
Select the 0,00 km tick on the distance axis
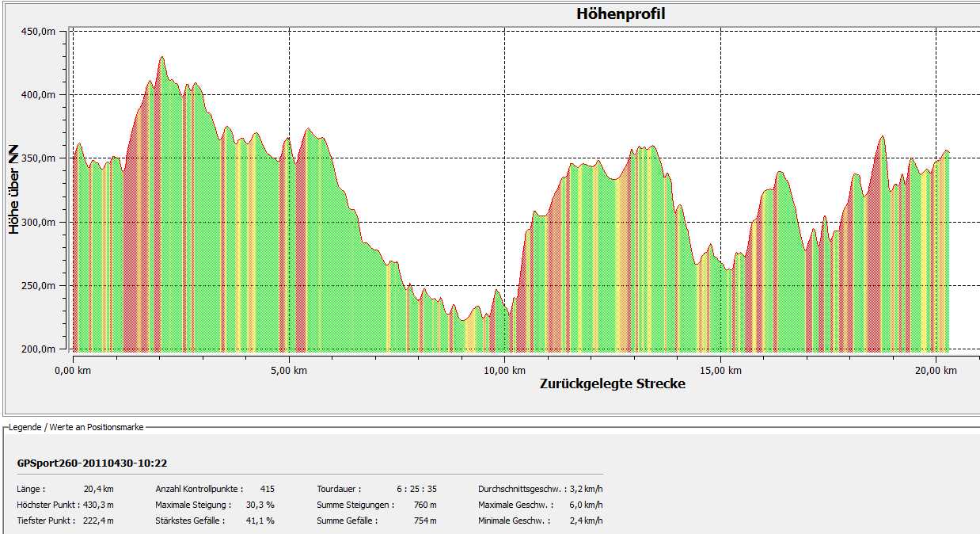pos(73,369)
